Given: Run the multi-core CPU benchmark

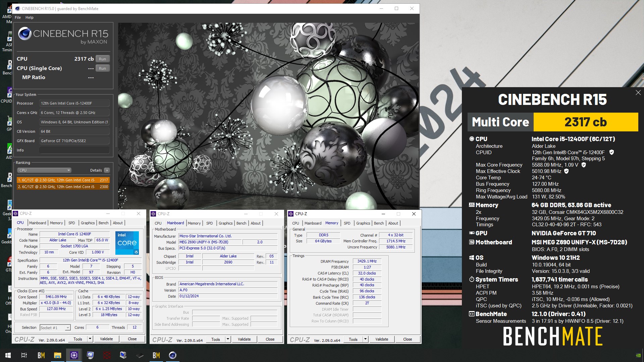Looking at the screenshot, I should pyautogui.click(x=103, y=59).
